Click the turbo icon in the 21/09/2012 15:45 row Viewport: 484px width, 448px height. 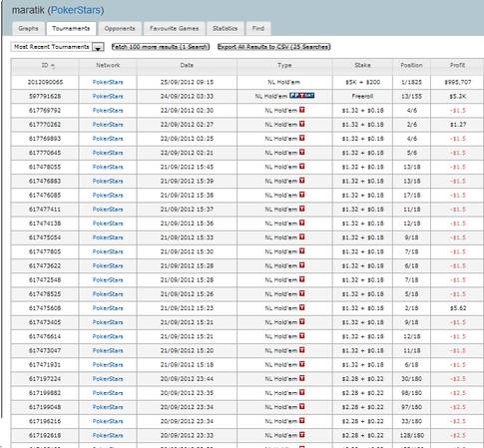point(302,167)
